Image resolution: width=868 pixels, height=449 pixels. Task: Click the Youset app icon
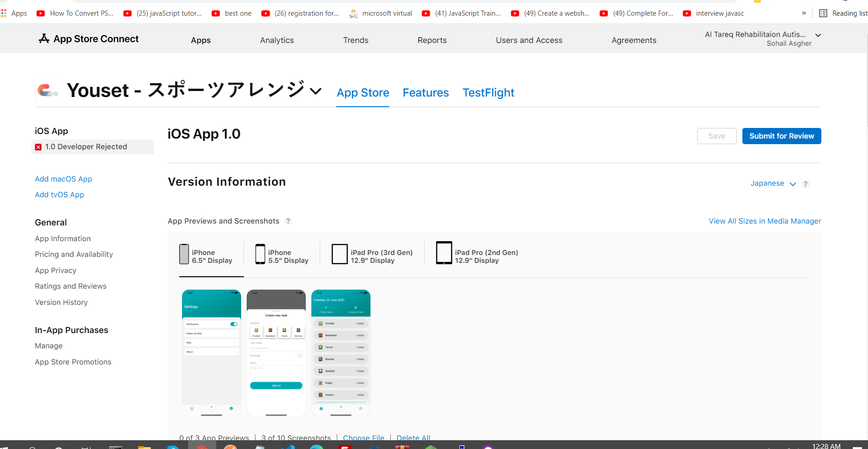[x=48, y=90]
